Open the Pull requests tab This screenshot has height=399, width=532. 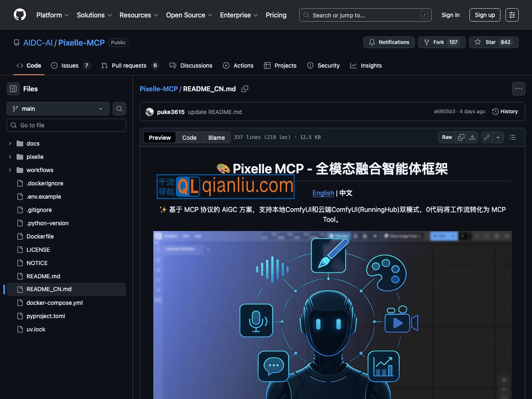129,66
